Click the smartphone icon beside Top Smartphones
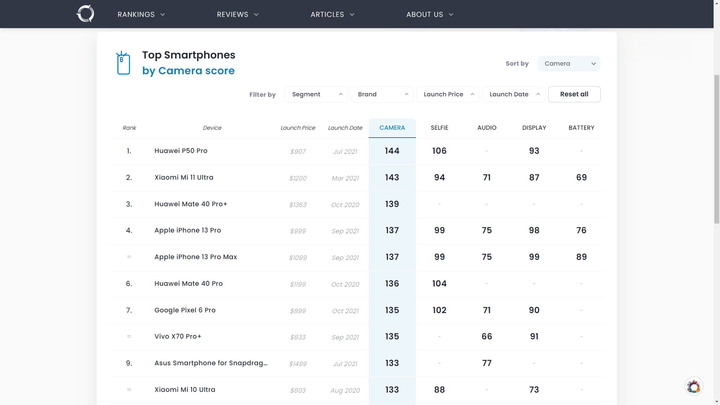Image resolution: width=720 pixels, height=405 pixels. point(123,63)
